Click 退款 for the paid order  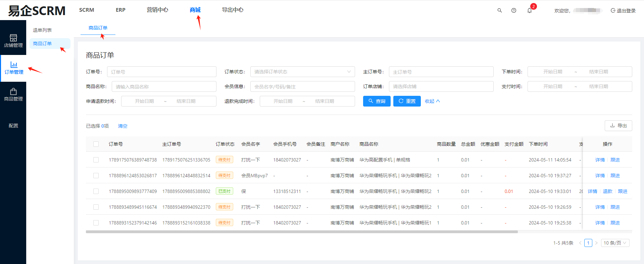(x=608, y=191)
